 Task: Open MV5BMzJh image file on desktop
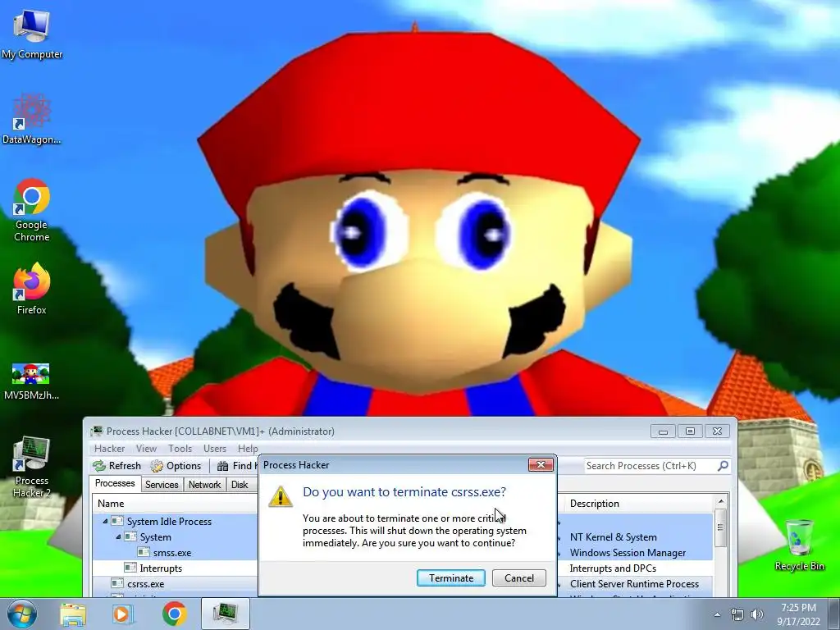tap(31, 381)
